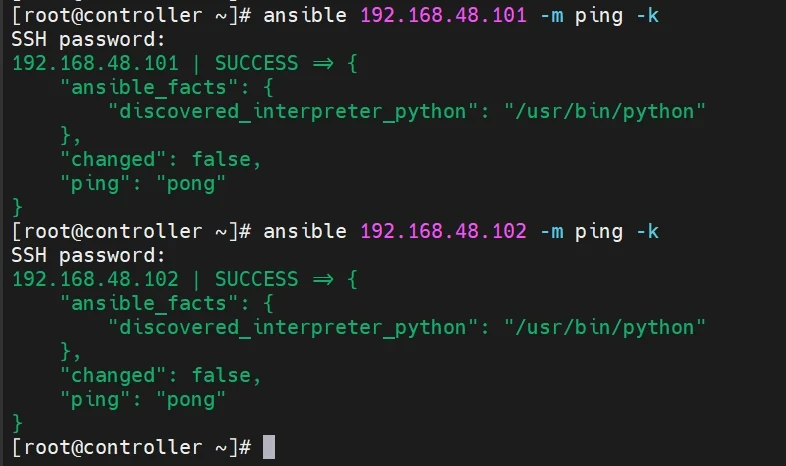The image size is (786, 466).
Task: Click the magenta 192.168.48.101 address in the command
Action: (x=443, y=15)
